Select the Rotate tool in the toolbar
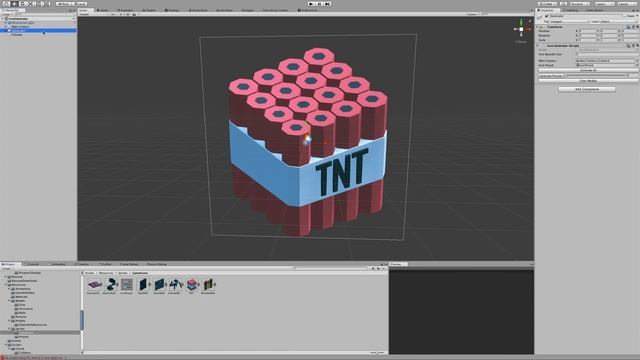The height and width of the screenshot is (360, 640). click(22, 4)
